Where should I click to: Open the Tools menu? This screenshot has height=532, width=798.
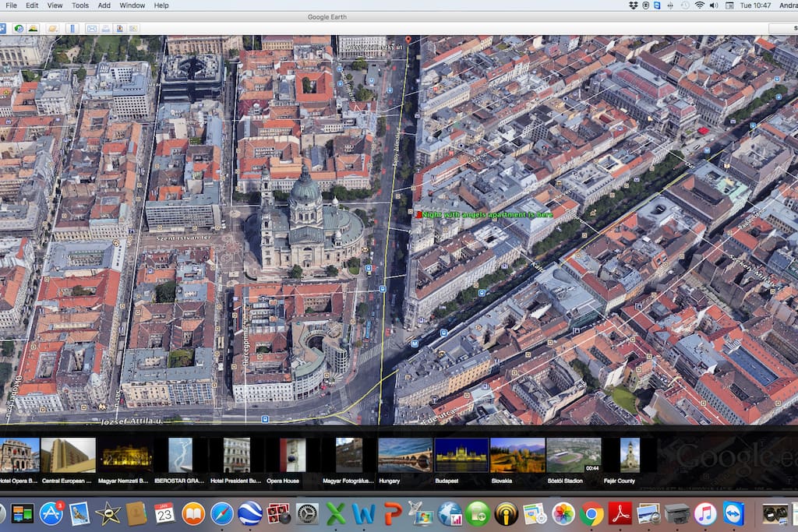click(80, 5)
